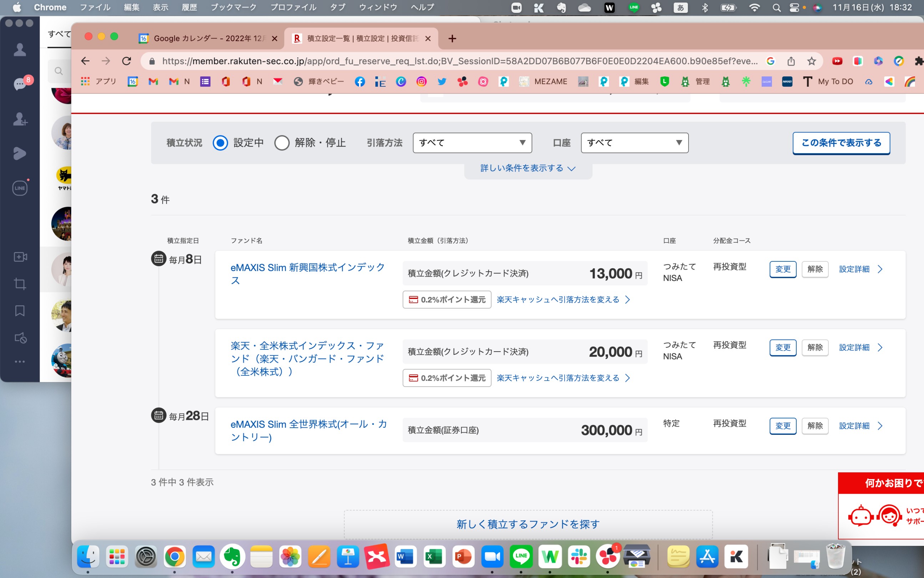Open the Facebook bookmark
924x578 pixels.
360,81
